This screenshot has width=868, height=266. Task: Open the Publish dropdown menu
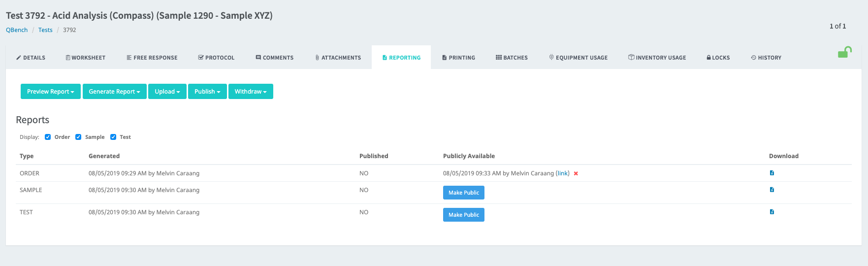(207, 92)
